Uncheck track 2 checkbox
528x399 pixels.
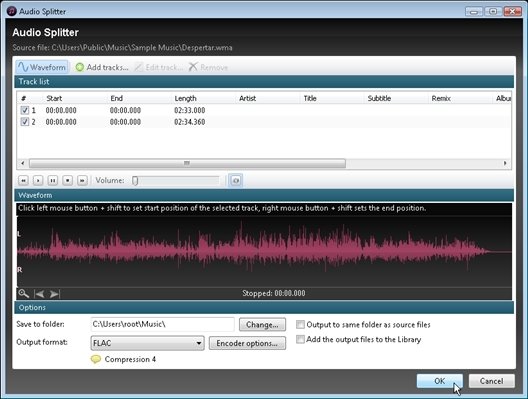coord(25,122)
